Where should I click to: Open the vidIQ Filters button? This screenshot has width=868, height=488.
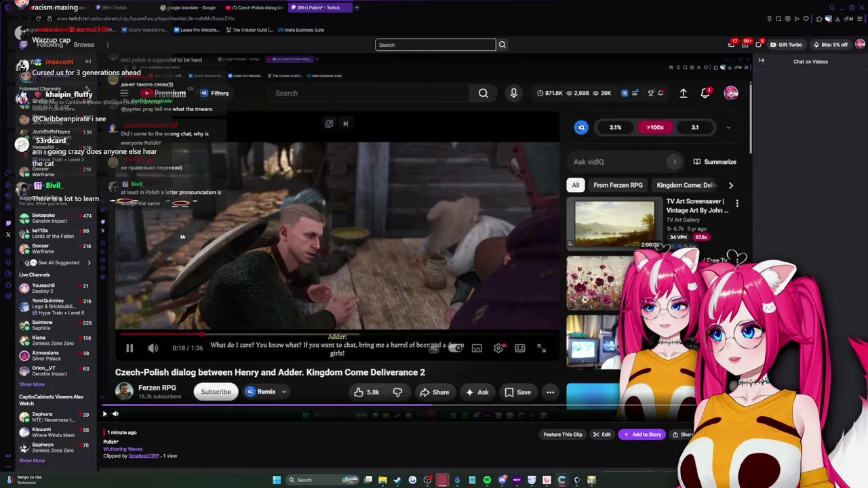[214, 94]
